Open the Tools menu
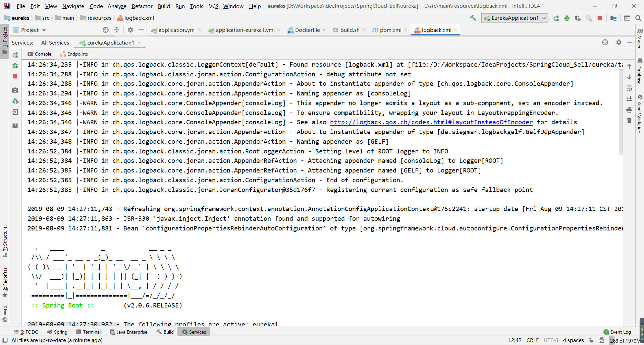The image size is (644, 345). click(197, 6)
